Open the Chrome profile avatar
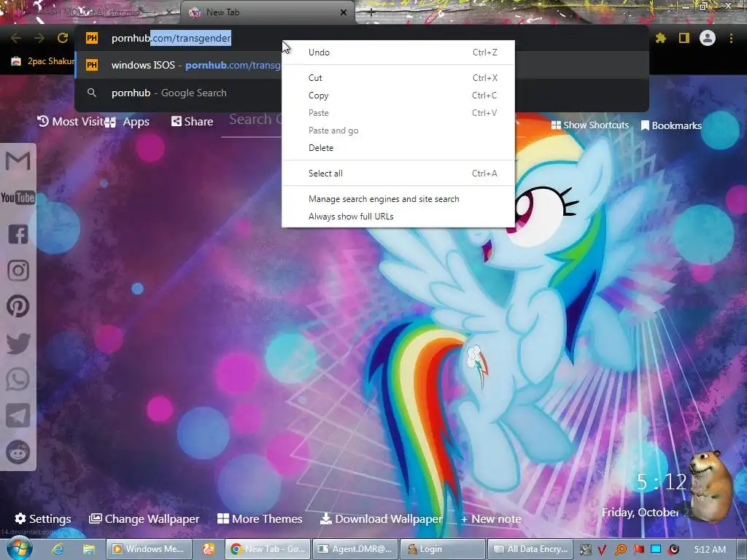This screenshot has height=560, width=747. [708, 38]
